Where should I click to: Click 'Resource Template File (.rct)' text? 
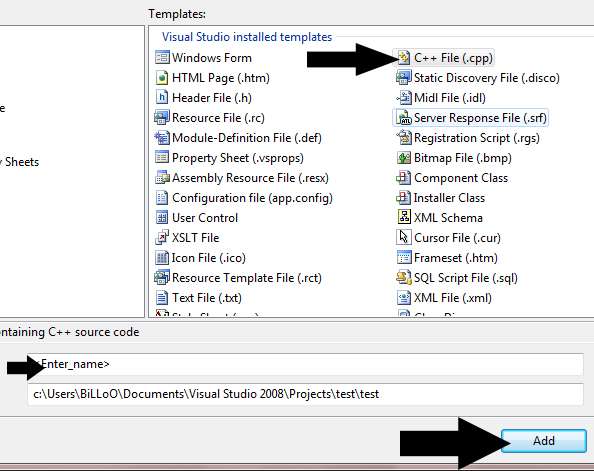[247, 278]
